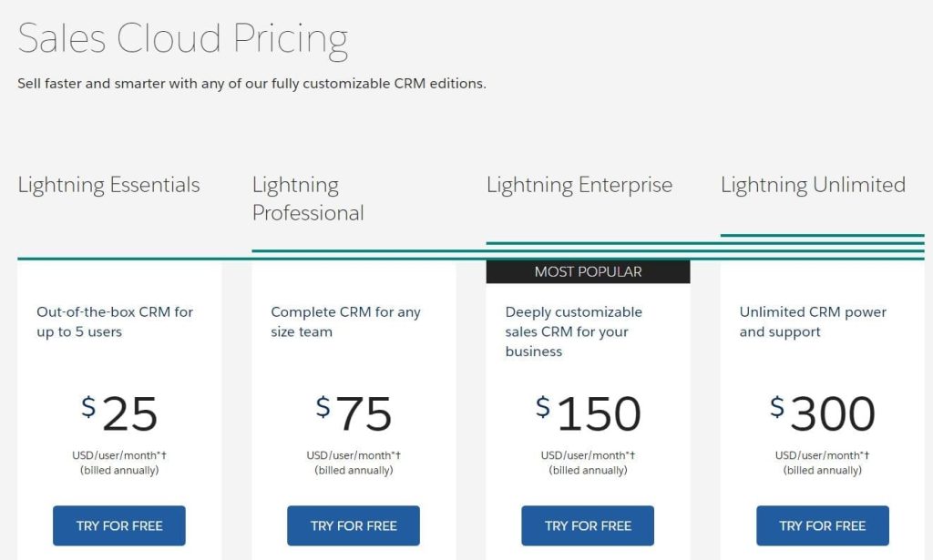
Task: Click the $150 price
Action: point(588,413)
